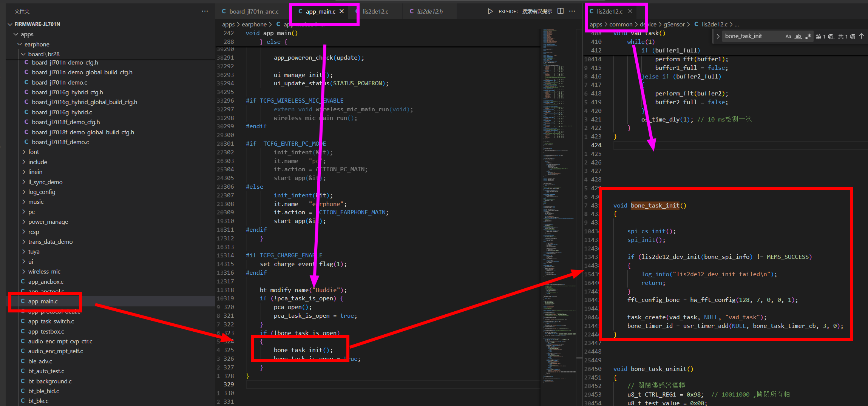This screenshot has width=868, height=406.
Task: Click line number 329 in app_main.c
Action: point(229,384)
